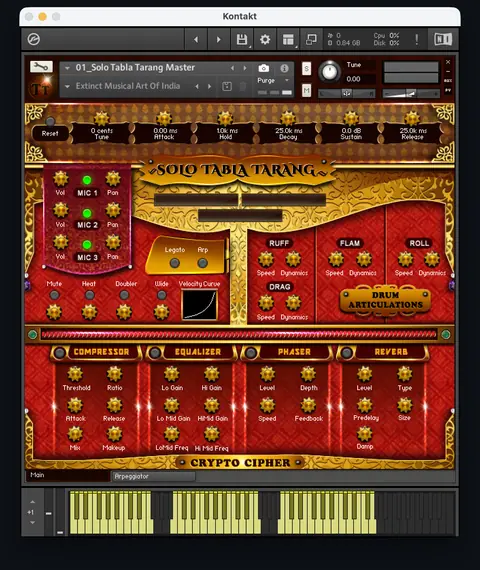Mute the instrument with M button

click(x=307, y=90)
